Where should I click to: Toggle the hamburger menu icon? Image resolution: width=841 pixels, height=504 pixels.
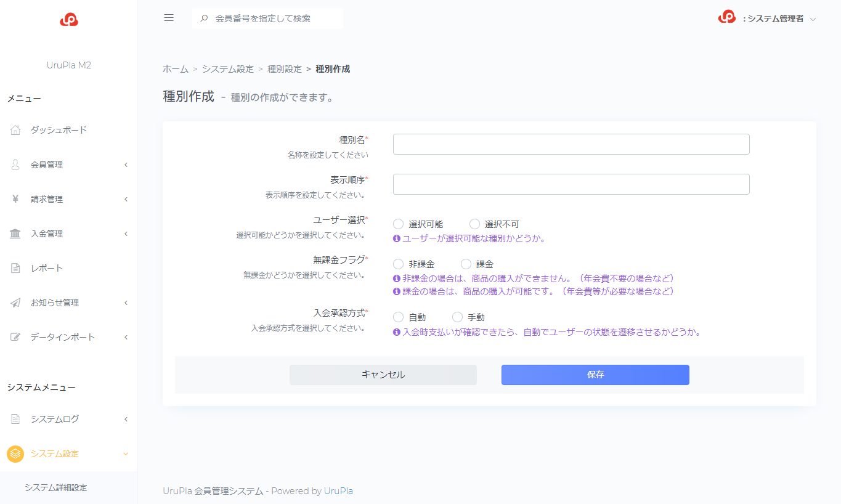(169, 18)
